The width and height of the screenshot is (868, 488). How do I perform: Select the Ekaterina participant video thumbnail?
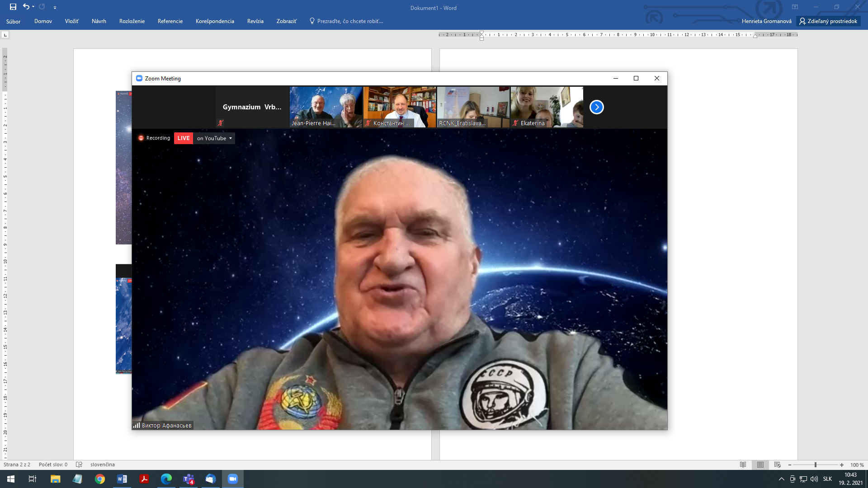[547, 107]
